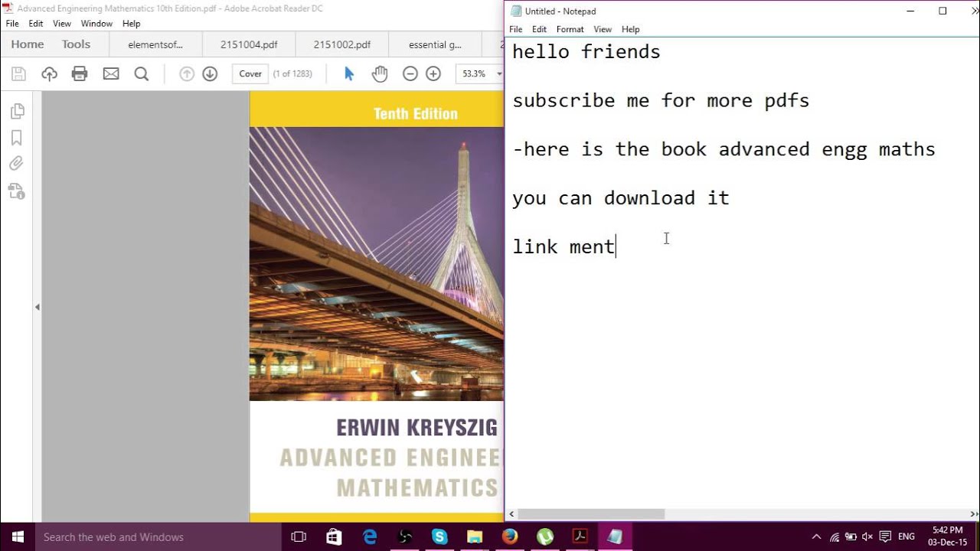Click ENG input language indicator
This screenshot has height=551, width=980.
coord(906,537)
